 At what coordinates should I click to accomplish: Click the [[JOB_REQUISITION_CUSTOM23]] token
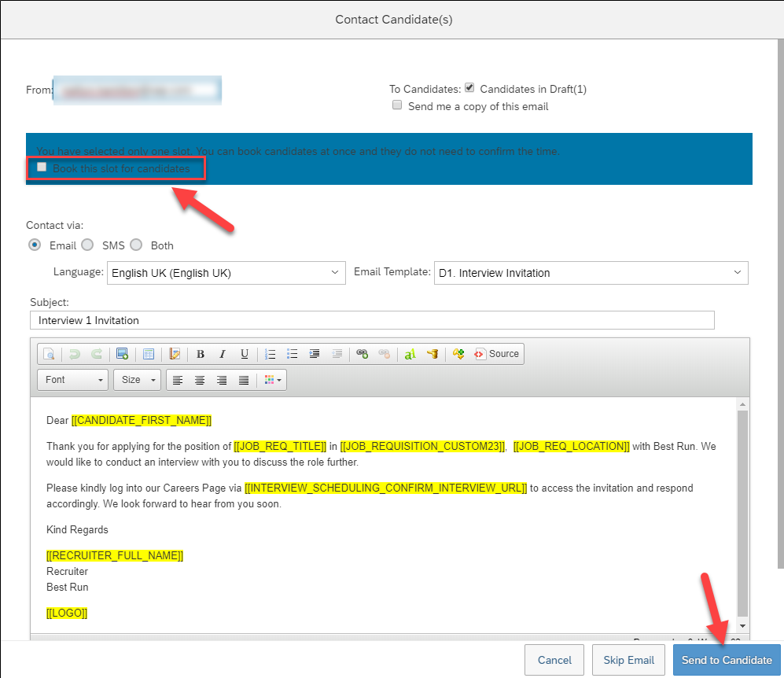(423, 447)
